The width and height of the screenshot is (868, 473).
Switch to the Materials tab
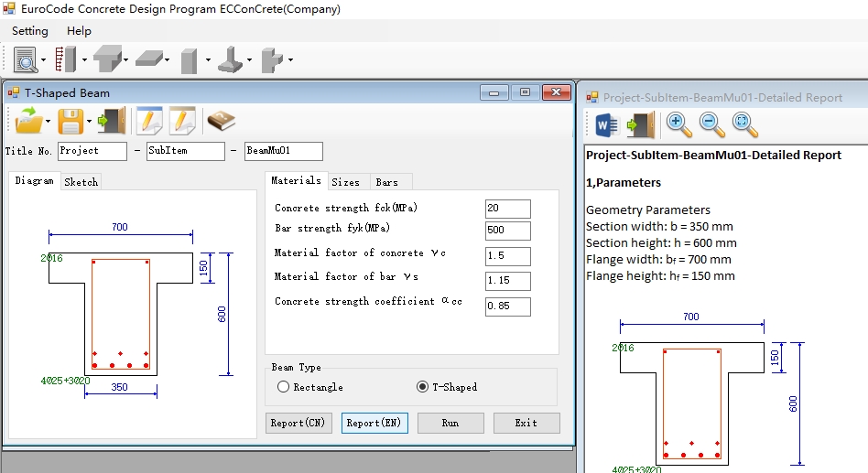pyautogui.click(x=296, y=180)
